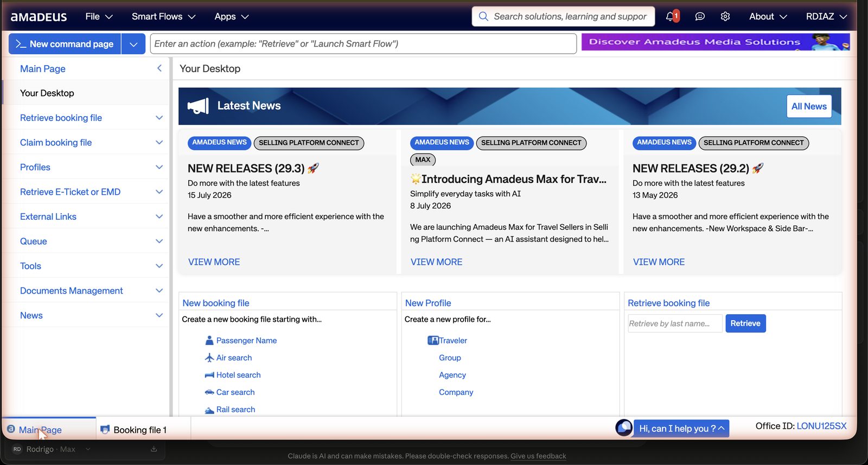
Task: Click Amadeus News tag on 29.3 card
Action: coord(219,142)
